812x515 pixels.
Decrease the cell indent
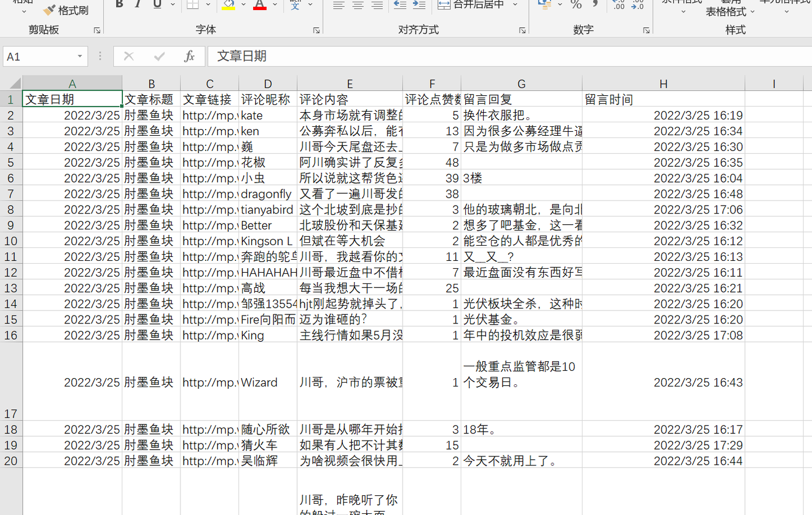pos(400,5)
